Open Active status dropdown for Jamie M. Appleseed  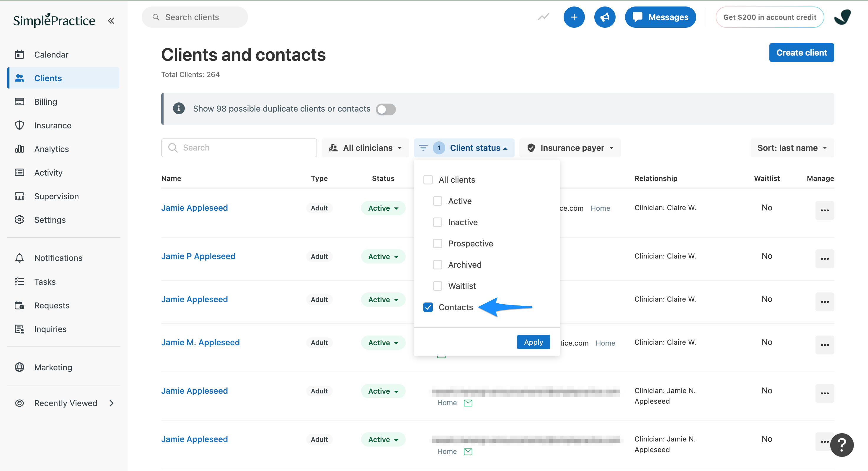[383, 343]
